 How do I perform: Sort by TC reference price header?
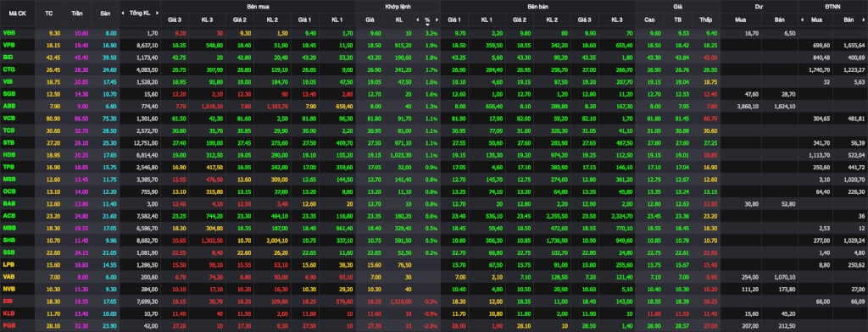click(48, 13)
